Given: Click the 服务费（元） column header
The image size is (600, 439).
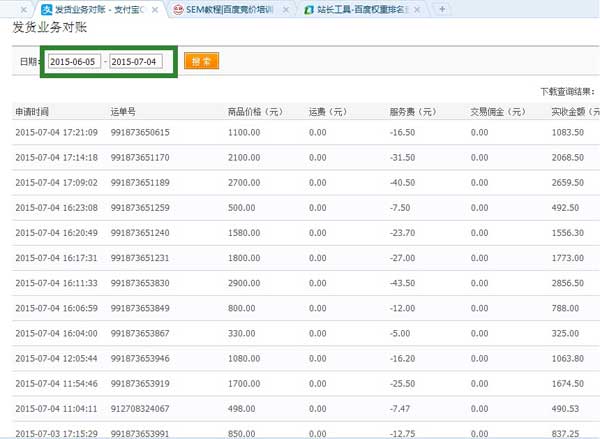Looking at the screenshot, I should (x=416, y=112).
